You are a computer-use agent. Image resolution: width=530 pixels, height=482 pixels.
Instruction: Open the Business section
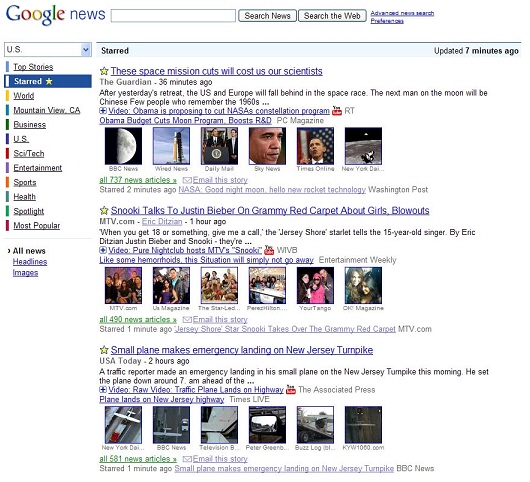(29, 125)
